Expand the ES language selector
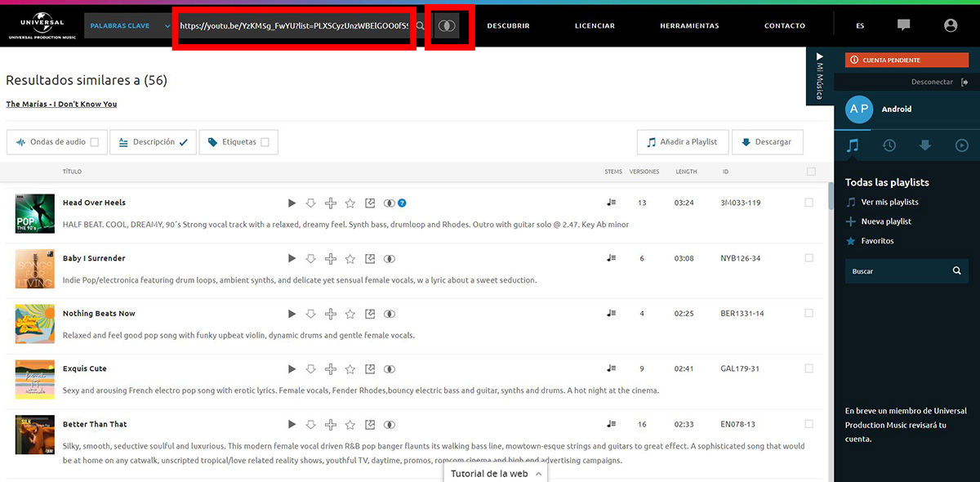The image size is (980, 482). coord(860,25)
